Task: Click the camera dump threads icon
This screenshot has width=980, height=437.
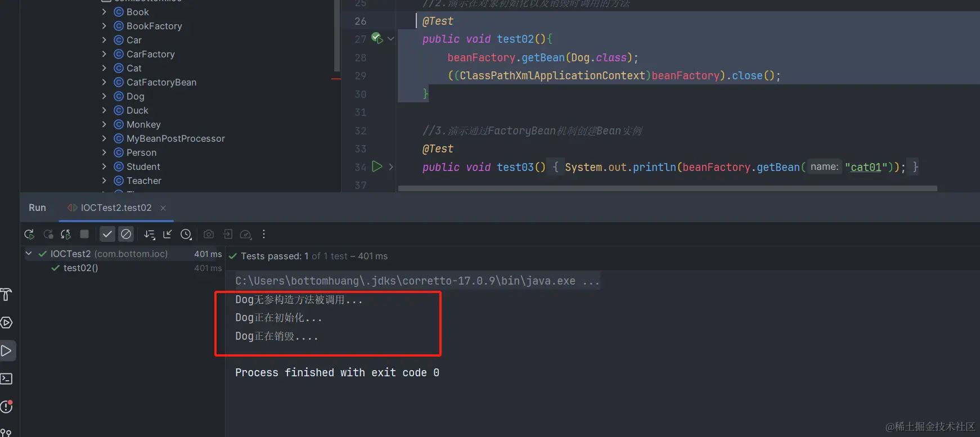Action: point(209,234)
